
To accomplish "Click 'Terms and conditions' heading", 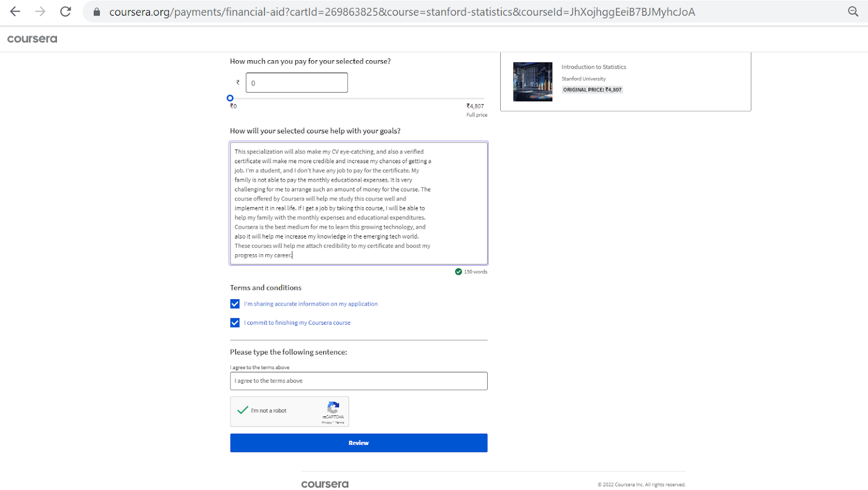I will click(266, 288).
